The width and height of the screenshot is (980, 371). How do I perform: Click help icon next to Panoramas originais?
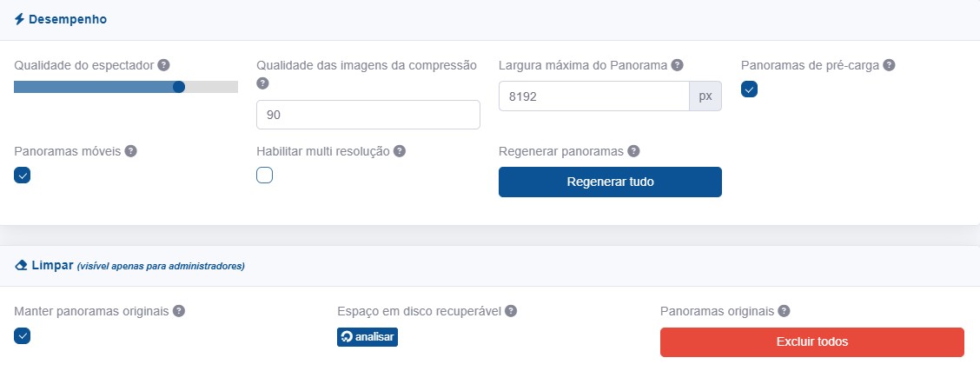pos(784,311)
